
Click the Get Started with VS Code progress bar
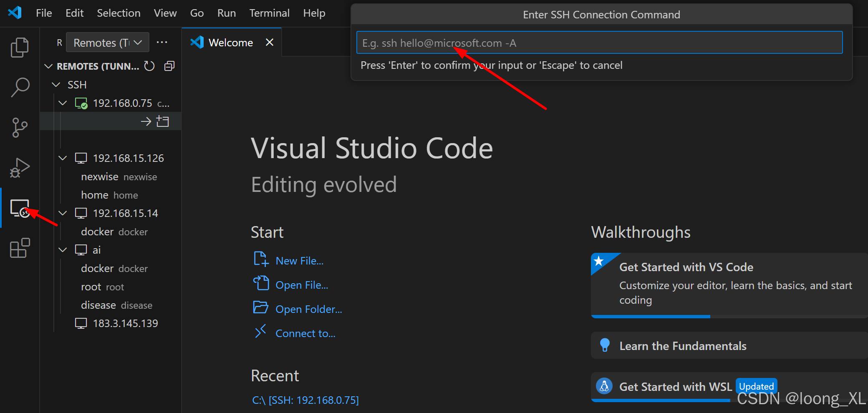click(x=650, y=316)
